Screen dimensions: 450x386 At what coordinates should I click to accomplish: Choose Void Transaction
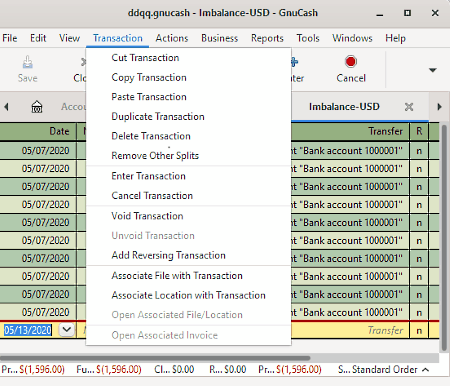point(188,216)
